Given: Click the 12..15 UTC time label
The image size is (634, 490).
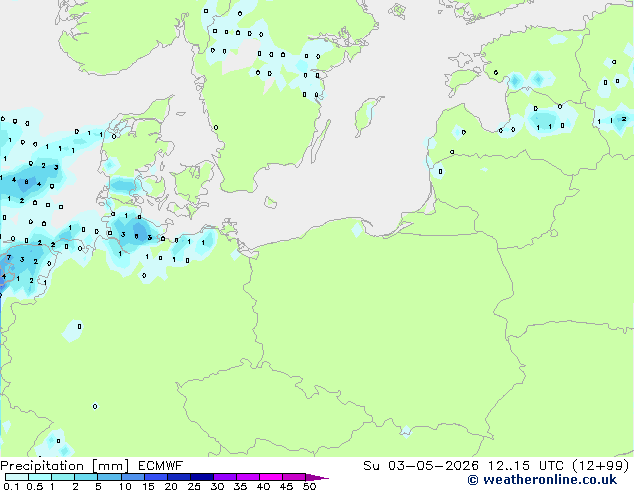Looking at the screenshot, I should pos(525,466).
